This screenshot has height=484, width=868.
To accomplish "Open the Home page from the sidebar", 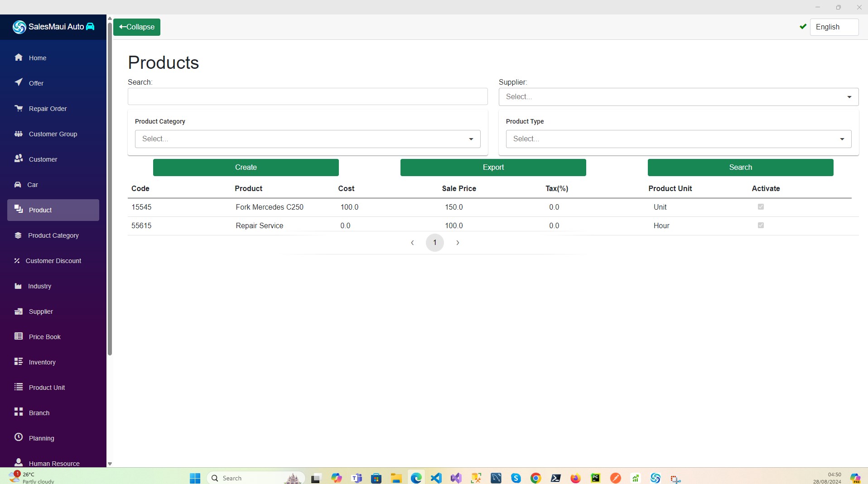I will pyautogui.click(x=53, y=58).
